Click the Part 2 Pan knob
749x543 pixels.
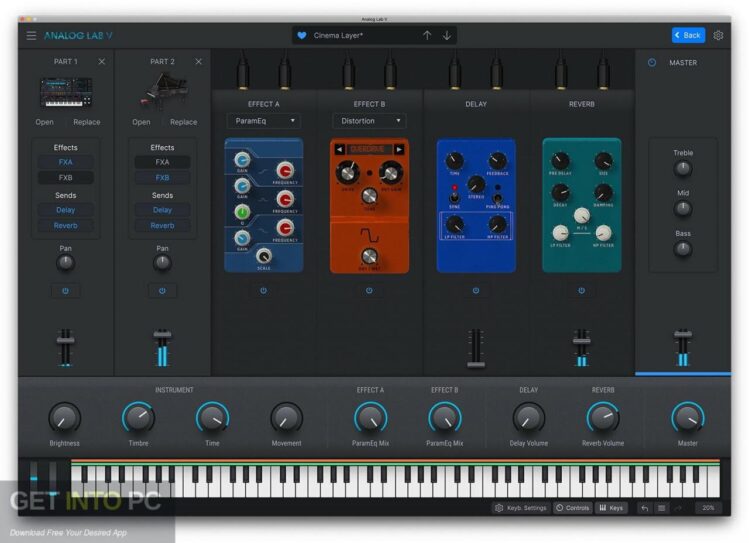(162, 263)
